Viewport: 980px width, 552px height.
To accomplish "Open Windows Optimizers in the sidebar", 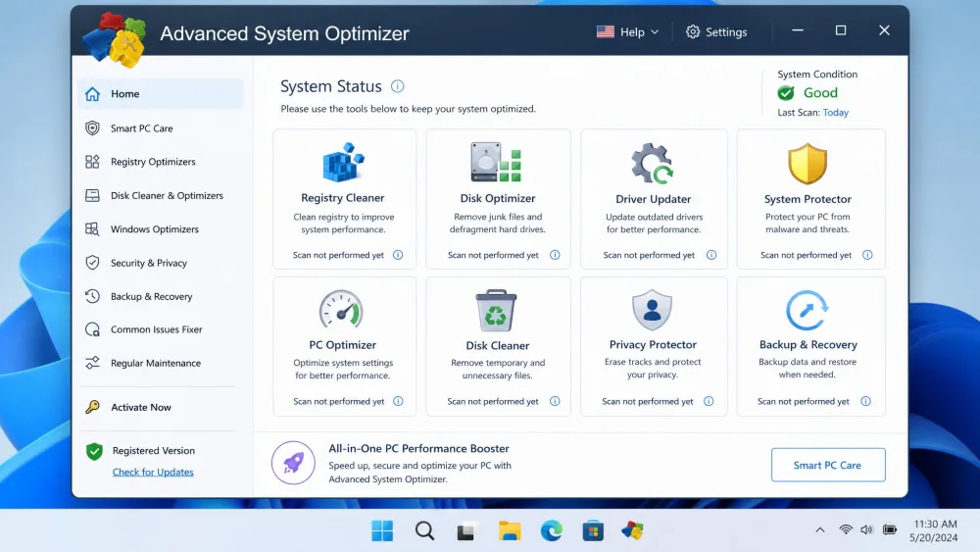I will click(161, 229).
